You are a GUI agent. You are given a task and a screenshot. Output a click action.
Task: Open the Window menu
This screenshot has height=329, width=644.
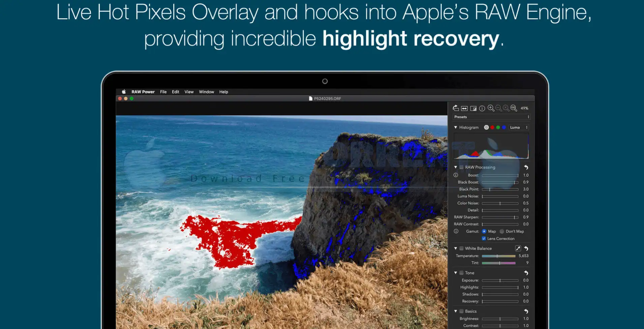click(x=207, y=92)
